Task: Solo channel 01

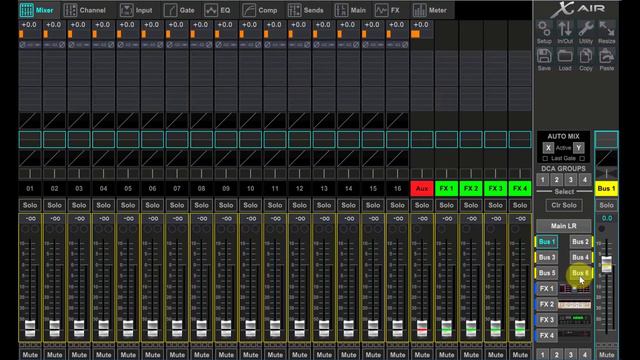Action: (x=30, y=205)
